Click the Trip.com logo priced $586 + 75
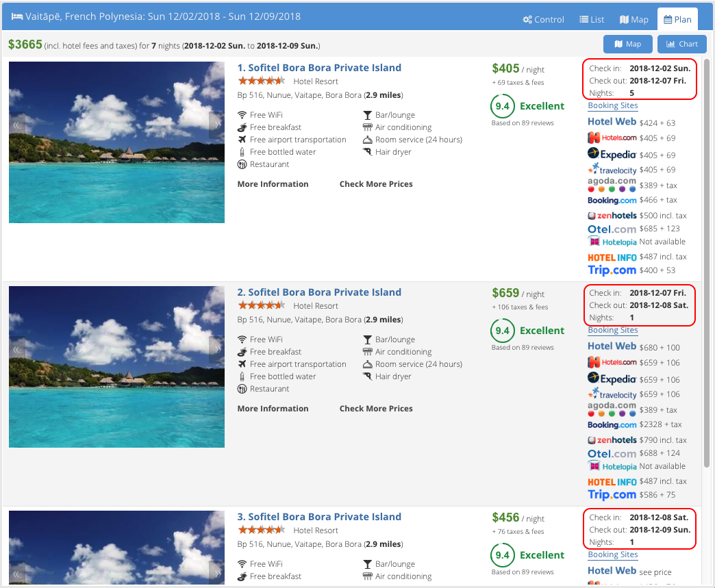This screenshot has width=715, height=588. [612, 495]
